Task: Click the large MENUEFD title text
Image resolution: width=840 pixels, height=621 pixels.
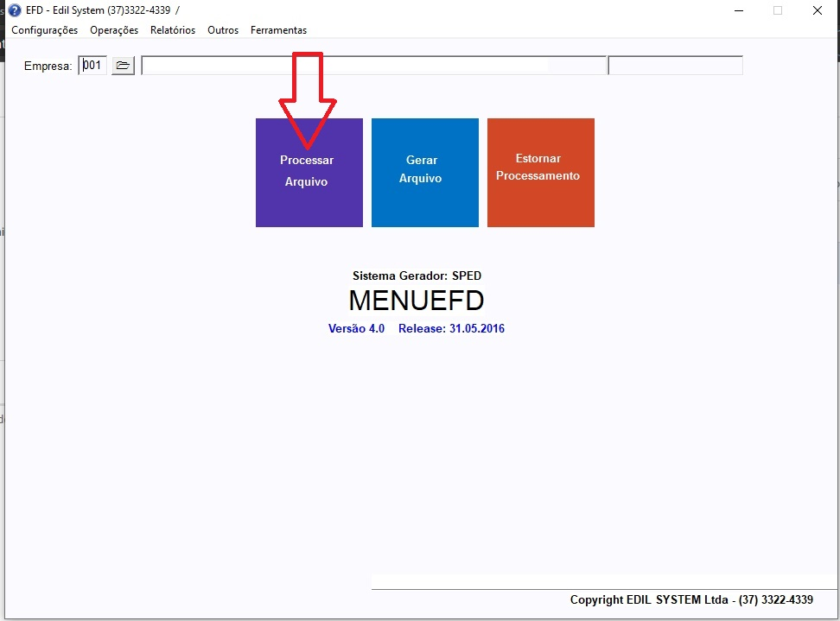Action: tap(416, 301)
